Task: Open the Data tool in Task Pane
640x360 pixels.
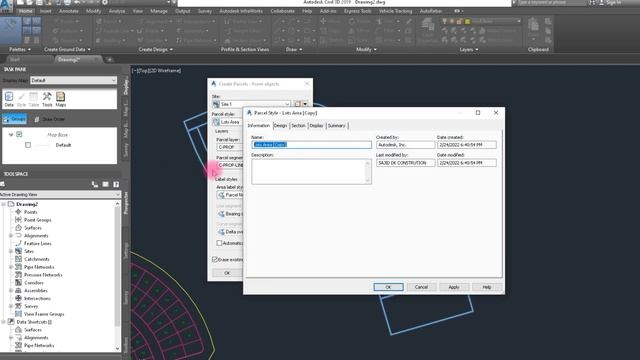Action: [x=9, y=99]
